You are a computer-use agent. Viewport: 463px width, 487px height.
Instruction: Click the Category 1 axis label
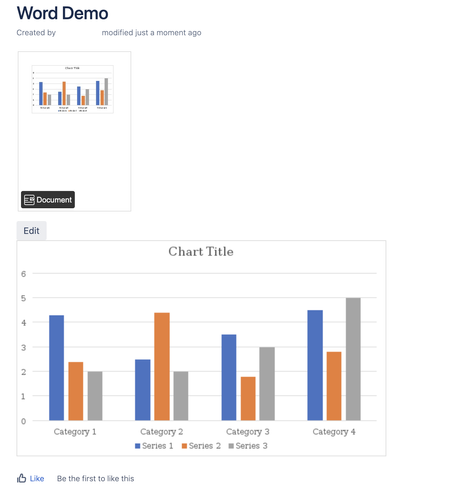pos(75,432)
